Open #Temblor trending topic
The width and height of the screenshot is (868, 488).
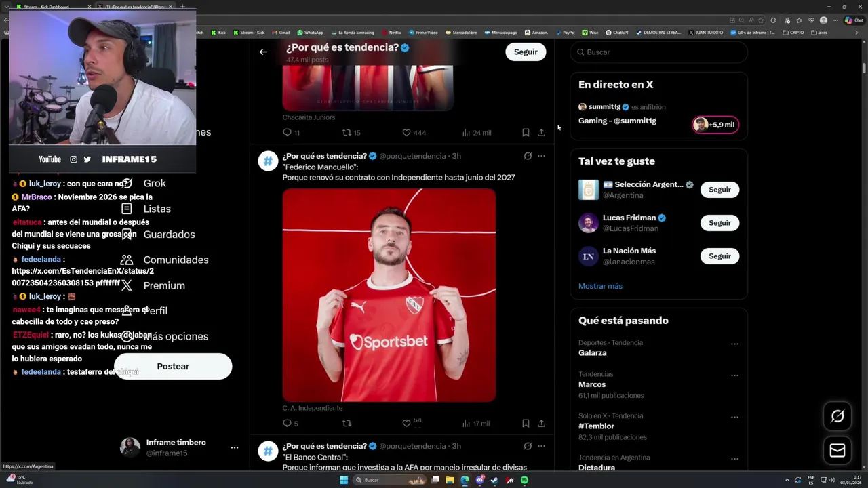click(x=596, y=426)
